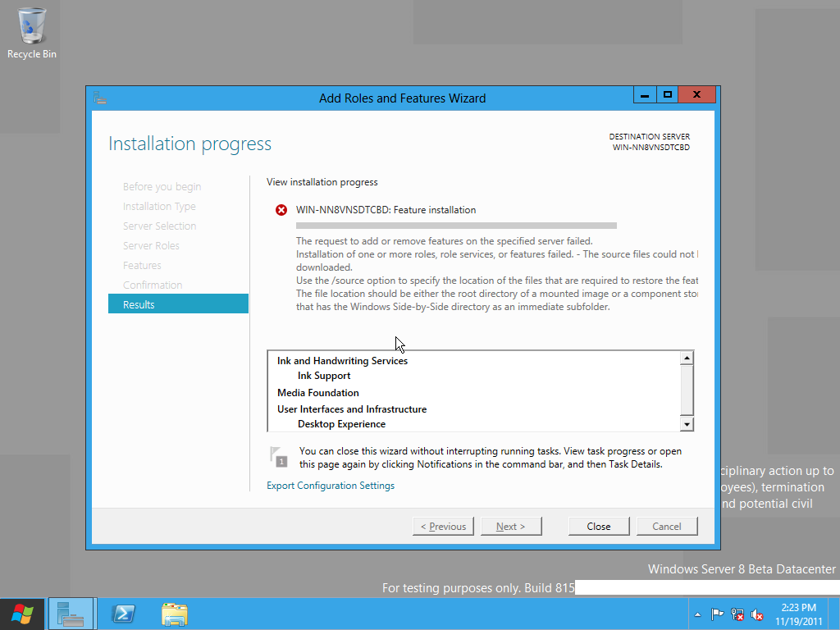
Task: Click the network status tray icon
Action: 737,614
